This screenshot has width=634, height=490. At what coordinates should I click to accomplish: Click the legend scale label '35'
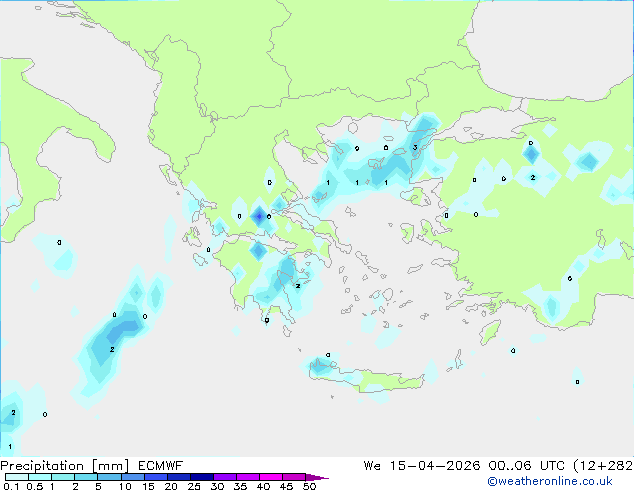240,486
